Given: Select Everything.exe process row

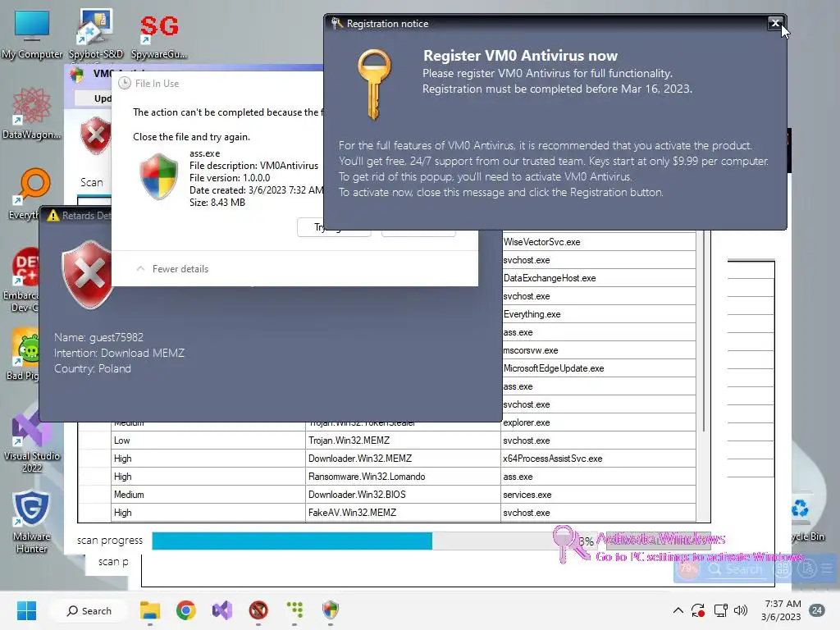Looking at the screenshot, I should coord(598,314).
